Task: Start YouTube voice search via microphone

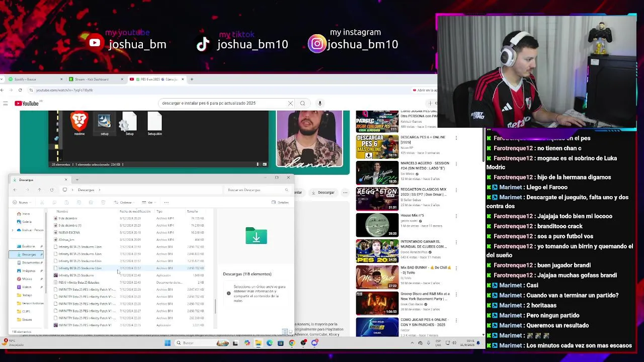Action: (x=319, y=103)
